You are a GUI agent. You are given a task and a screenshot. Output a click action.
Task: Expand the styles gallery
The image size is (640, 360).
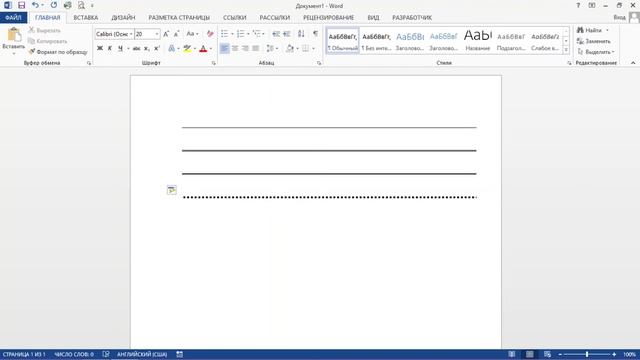pos(566,50)
